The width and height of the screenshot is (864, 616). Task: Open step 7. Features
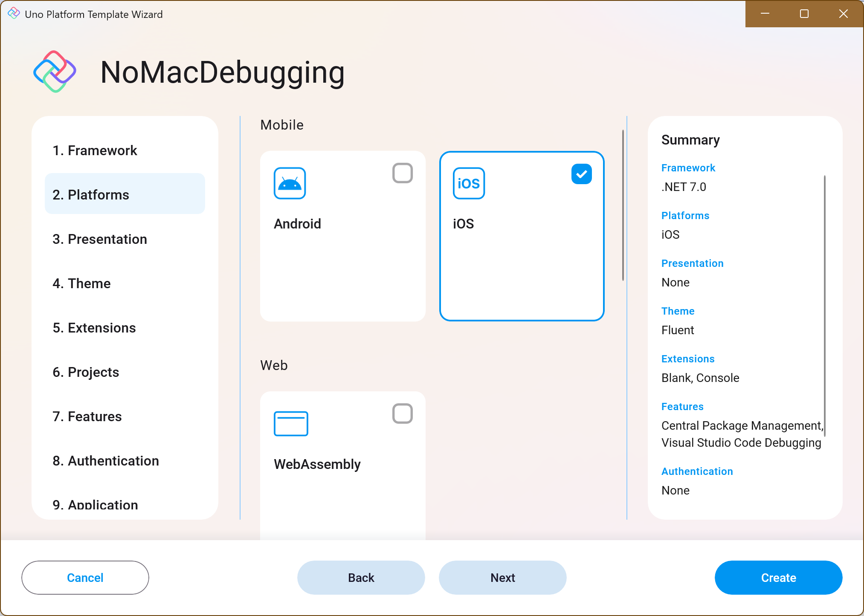(x=87, y=416)
